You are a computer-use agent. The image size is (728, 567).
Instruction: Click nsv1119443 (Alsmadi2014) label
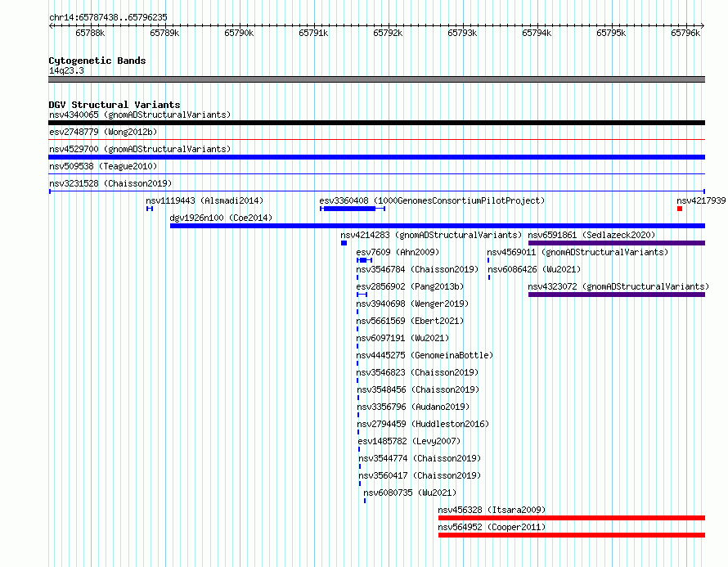(x=204, y=200)
